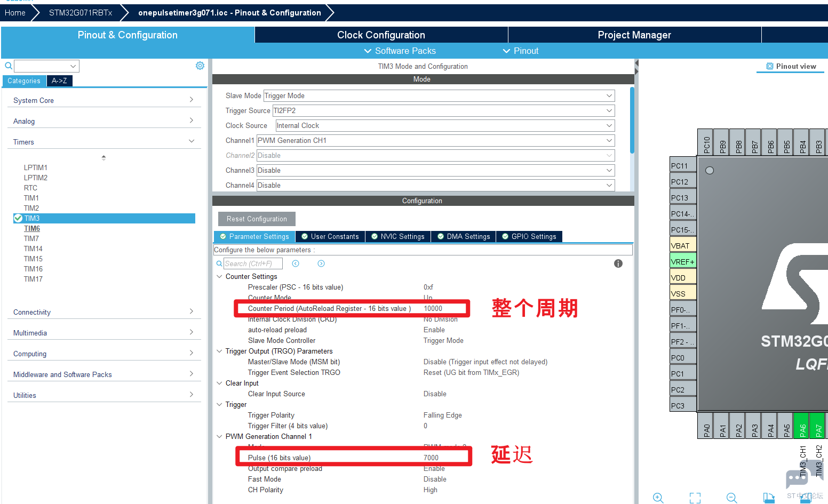Select TIM6 in the timers list
828x504 pixels.
tap(32, 228)
